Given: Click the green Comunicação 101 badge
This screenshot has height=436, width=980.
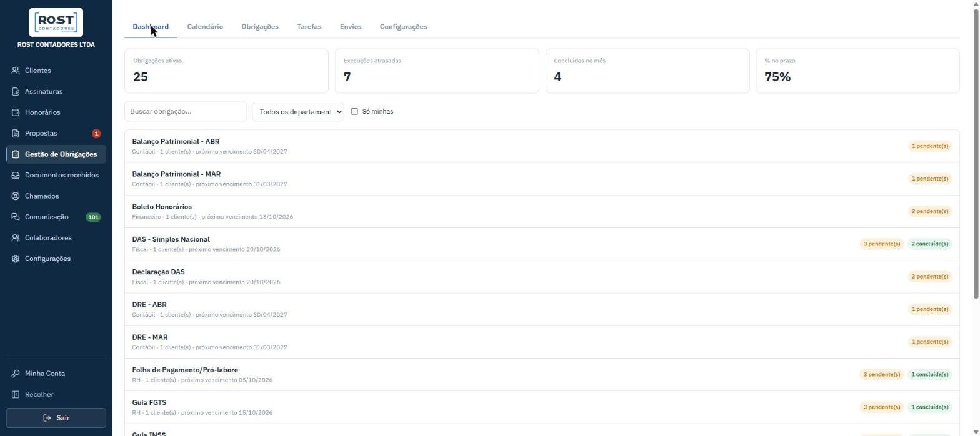Looking at the screenshot, I should pyautogui.click(x=93, y=217).
